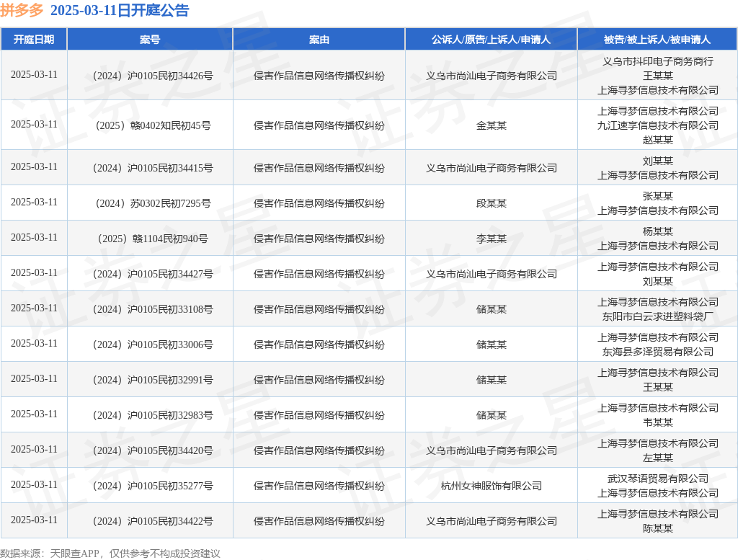738x560 pixels.
Task: Click plaintiff 义乌市尚汕电子商务有限公司 in 34422号 row
Action: click(x=492, y=521)
